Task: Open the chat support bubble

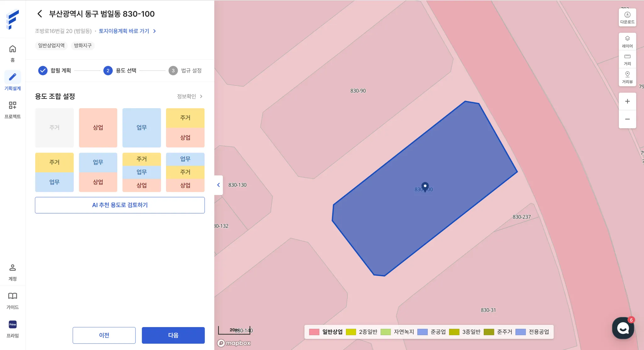Action: pos(623,328)
